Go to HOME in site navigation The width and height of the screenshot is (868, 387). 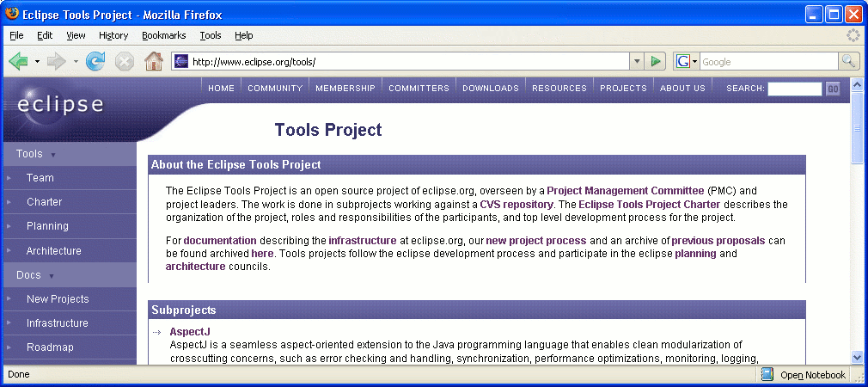pos(221,88)
